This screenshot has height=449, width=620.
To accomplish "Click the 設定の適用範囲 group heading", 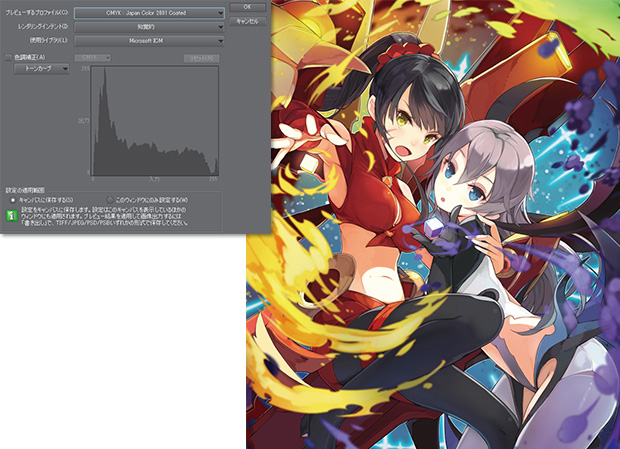I will [x=25, y=190].
